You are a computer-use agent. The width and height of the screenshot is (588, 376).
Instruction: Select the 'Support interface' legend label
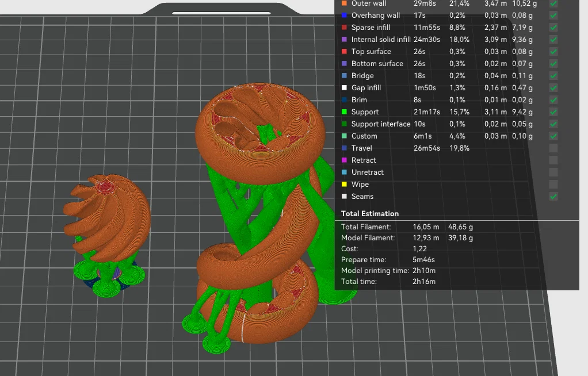381,124
